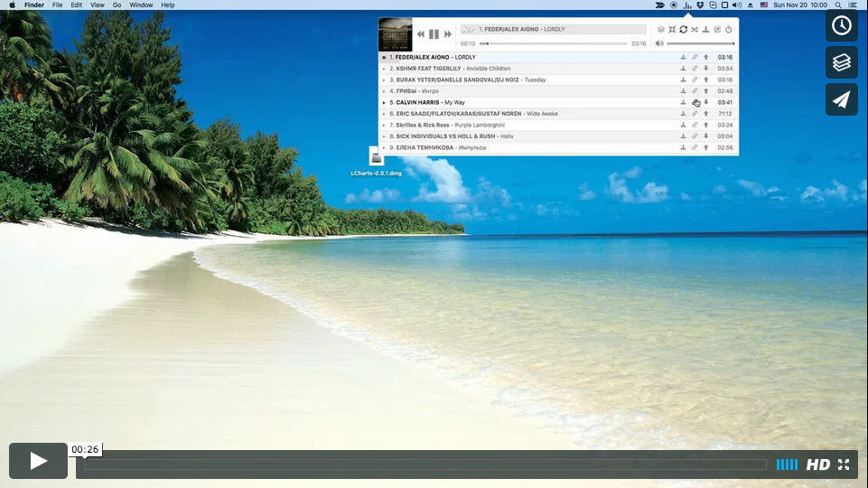Toggle shuffle playback in player toolbar
This screenshot has height=488, width=868.
[x=695, y=29]
